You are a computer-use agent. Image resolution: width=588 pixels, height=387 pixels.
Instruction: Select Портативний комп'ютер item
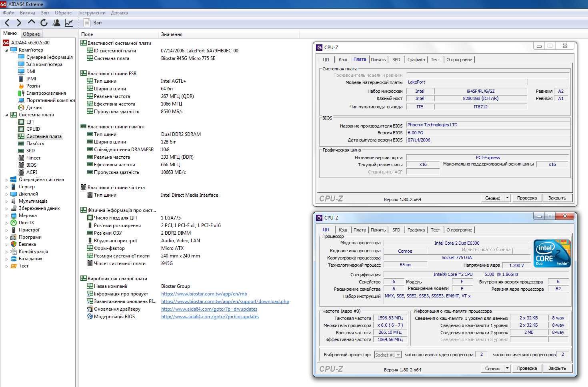pyautogui.click(x=50, y=100)
